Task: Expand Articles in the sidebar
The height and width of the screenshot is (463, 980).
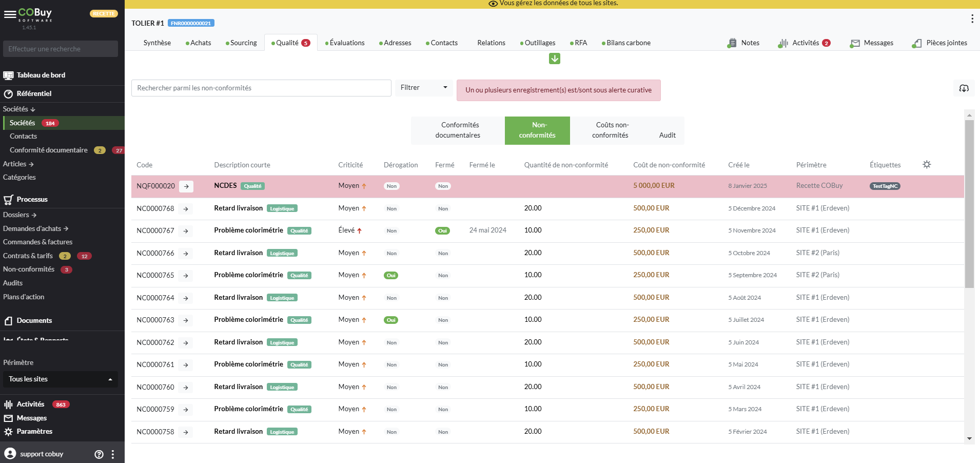Action: pyautogui.click(x=18, y=164)
